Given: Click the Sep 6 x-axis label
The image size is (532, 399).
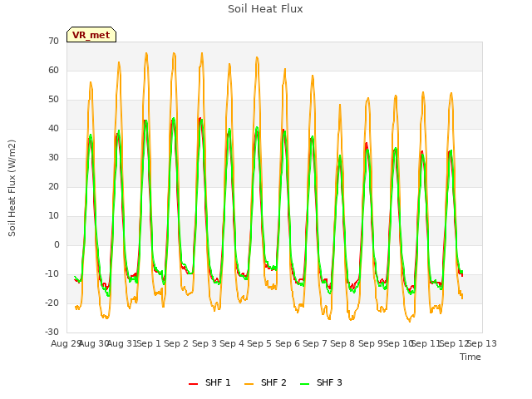Looking at the screenshot, I should pyautogui.click(x=288, y=343).
